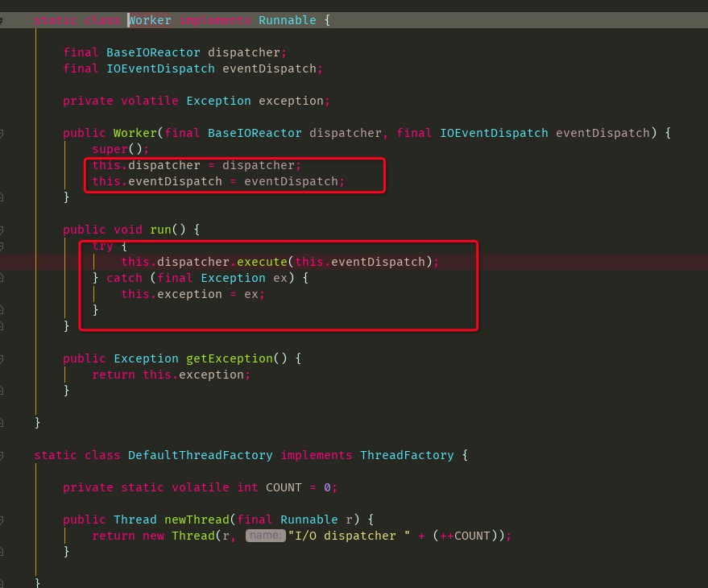The height and width of the screenshot is (588, 708).
Task: Click volatile keyword on the Exception field line
Action: pyautogui.click(x=150, y=101)
